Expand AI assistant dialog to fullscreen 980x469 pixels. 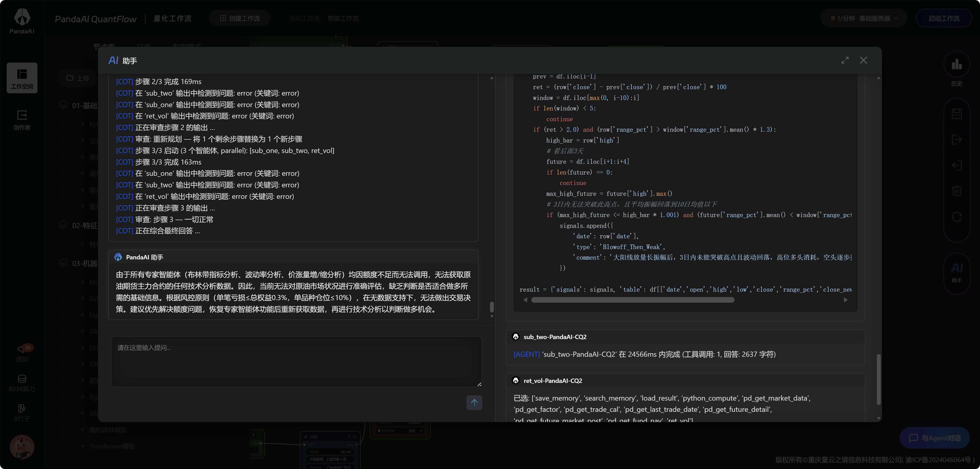845,60
